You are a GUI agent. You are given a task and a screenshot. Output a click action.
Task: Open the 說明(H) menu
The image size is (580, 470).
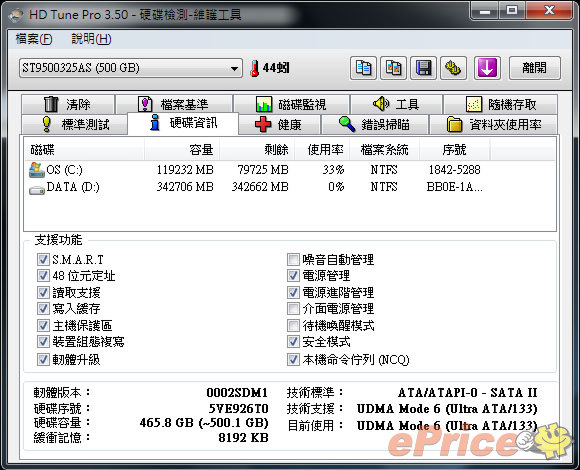point(91,39)
